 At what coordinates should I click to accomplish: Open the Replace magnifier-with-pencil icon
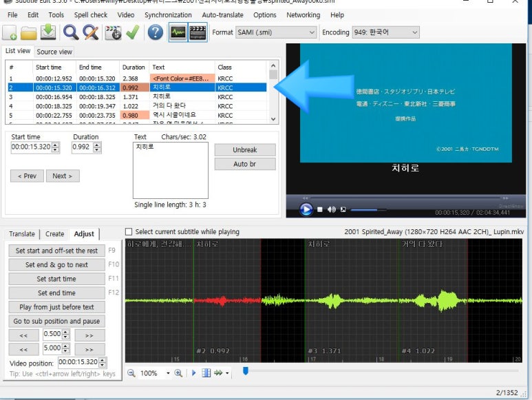tap(91, 32)
